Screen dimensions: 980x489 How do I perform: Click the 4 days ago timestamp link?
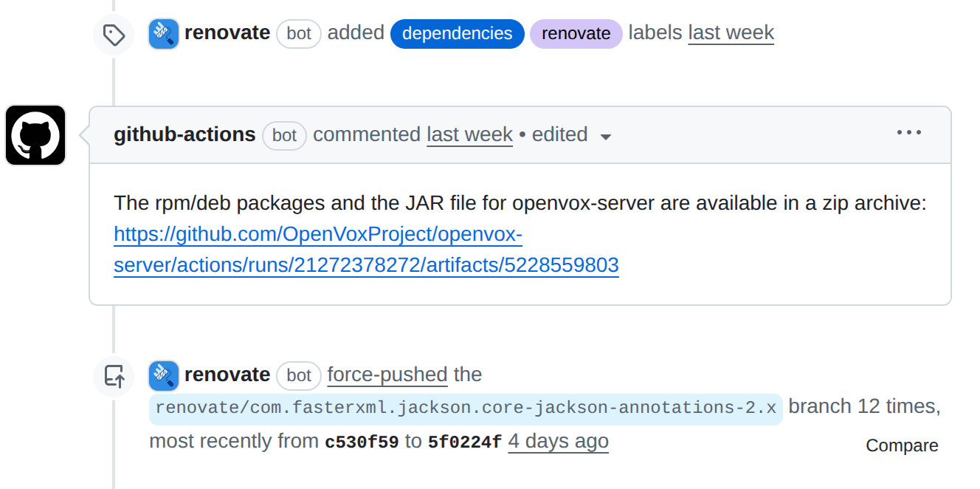coord(558,441)
